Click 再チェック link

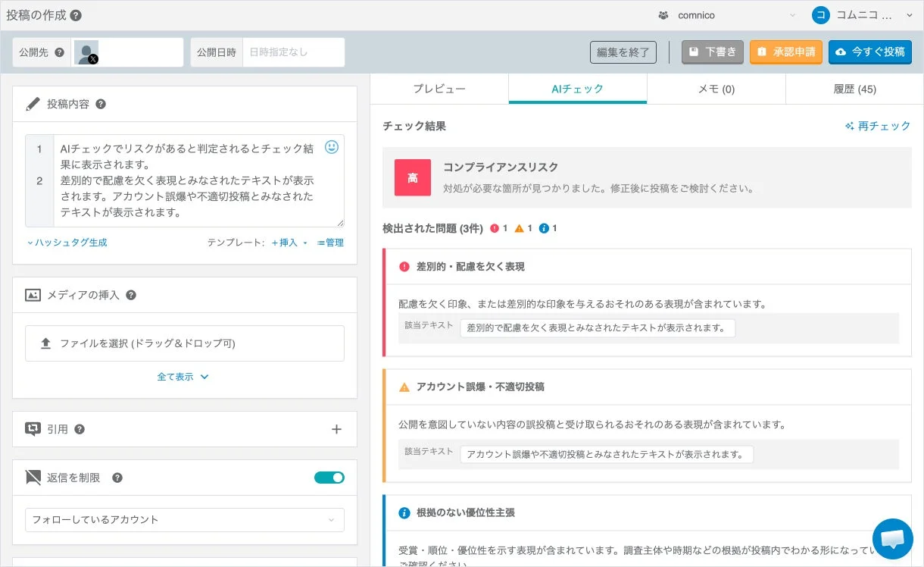click(878, 126)
